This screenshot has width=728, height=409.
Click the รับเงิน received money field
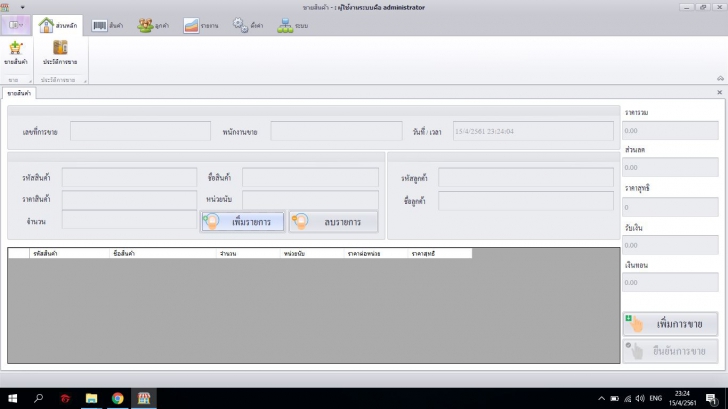[x=670, y=245]
